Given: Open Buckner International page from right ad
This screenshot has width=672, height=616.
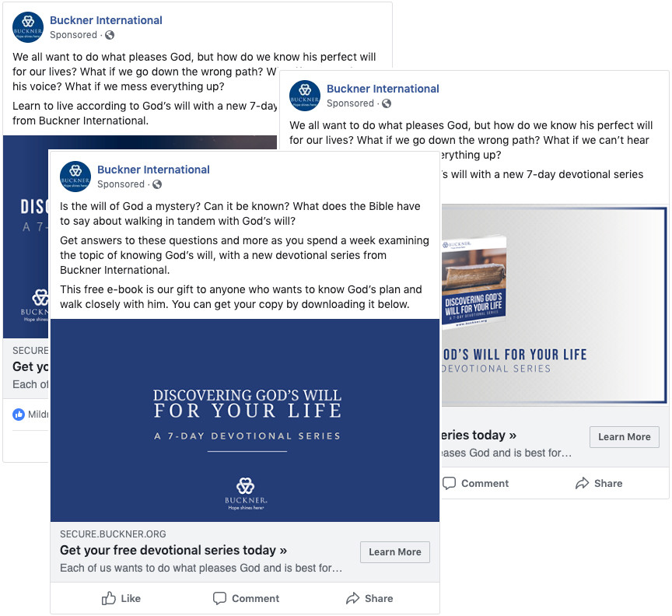Looking at the screenshot, I should click(383, 89).
